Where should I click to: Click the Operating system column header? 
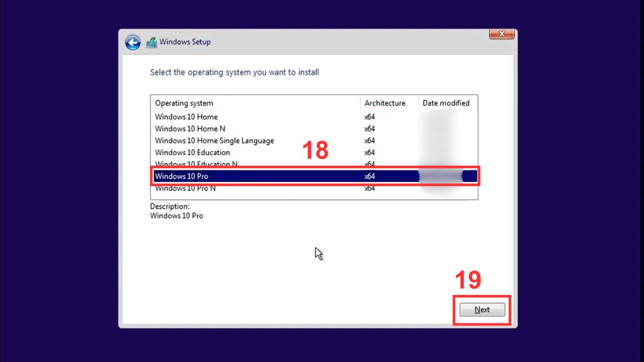(x=256, y=103)
